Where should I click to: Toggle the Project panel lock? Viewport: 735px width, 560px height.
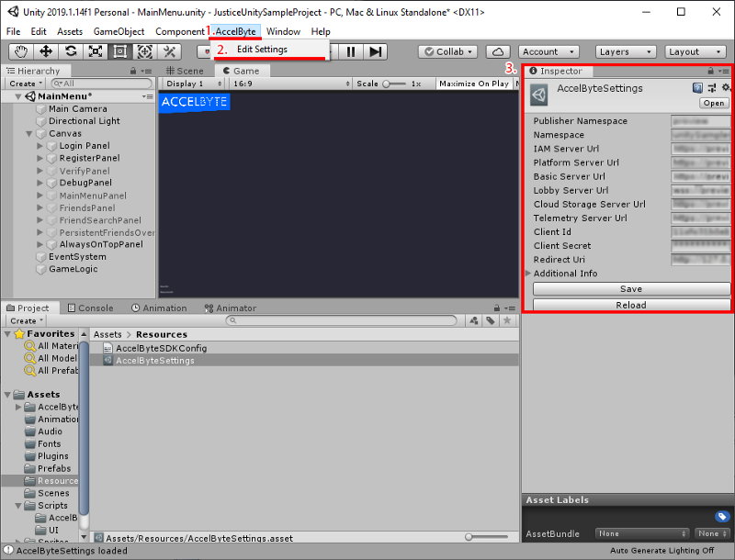click(496, 308)
